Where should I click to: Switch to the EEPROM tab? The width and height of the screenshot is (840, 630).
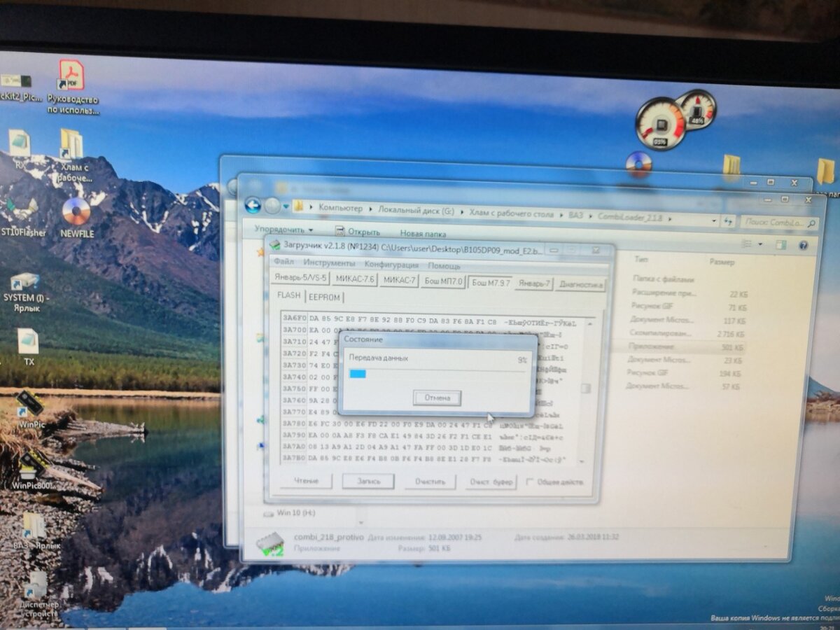(x=324, y=296)
